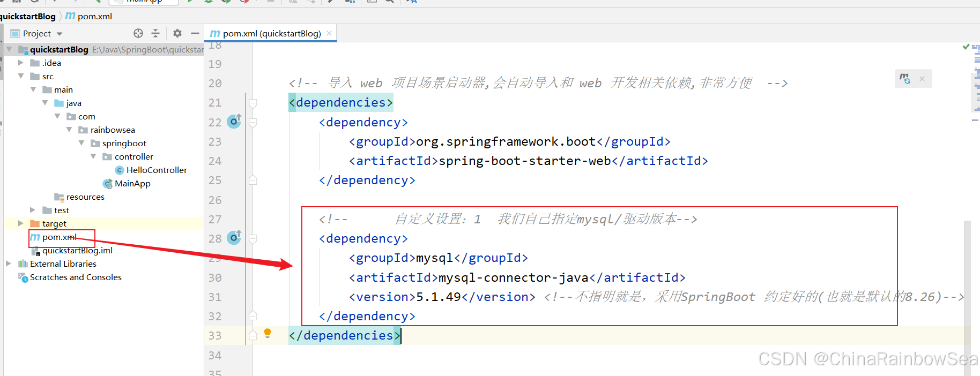980x376 pixels.
Task: Click closing </dependencies> tag on line 33
Action: pyautogui.click(x=345, y=335)
